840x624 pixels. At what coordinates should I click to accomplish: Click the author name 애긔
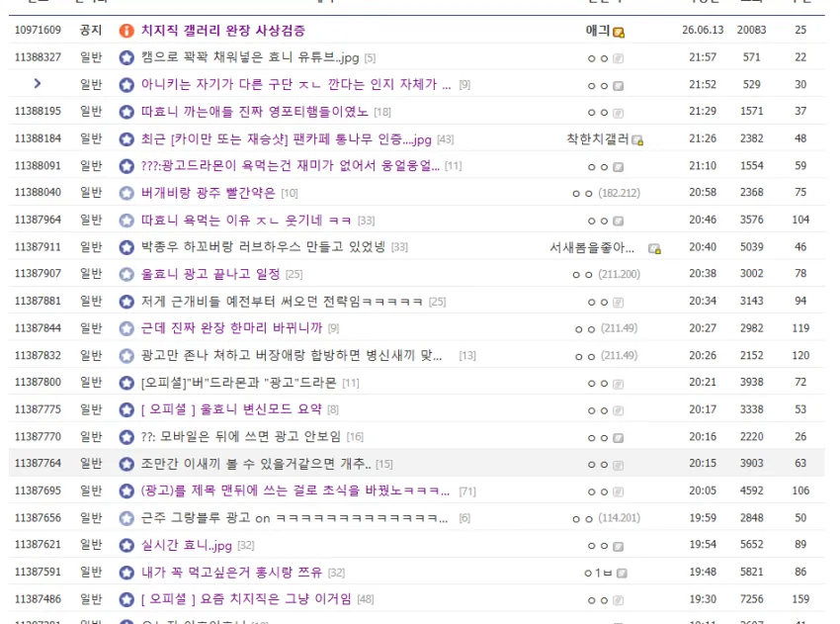(x=598, y=30)
